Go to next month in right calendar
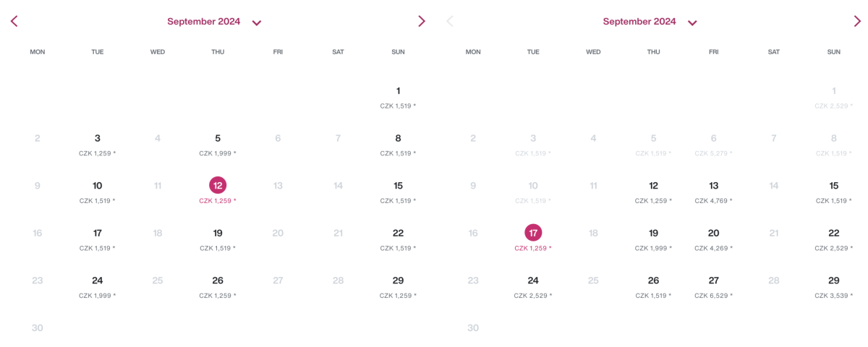The width and height of the screenshot is (868, 347). click(x=857, y=22)
